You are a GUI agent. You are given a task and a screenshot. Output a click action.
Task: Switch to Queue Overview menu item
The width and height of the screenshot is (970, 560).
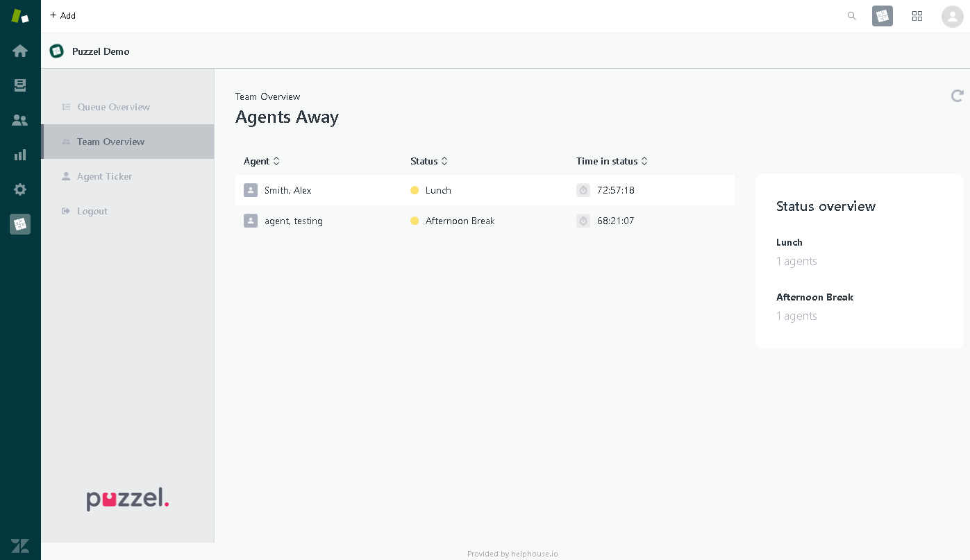pos(113,107)
